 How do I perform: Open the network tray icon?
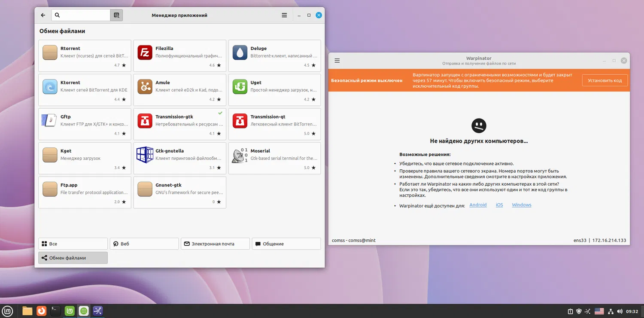click(611, 312)
